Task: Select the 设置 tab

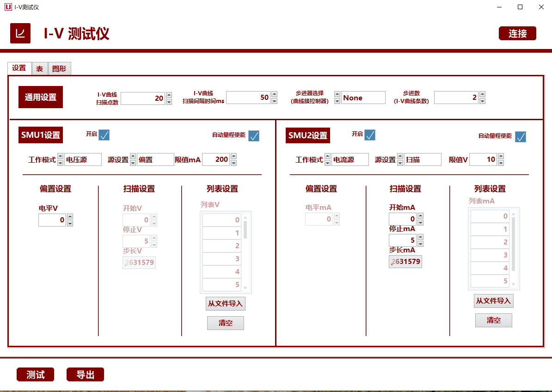Action: coord(19,68)
